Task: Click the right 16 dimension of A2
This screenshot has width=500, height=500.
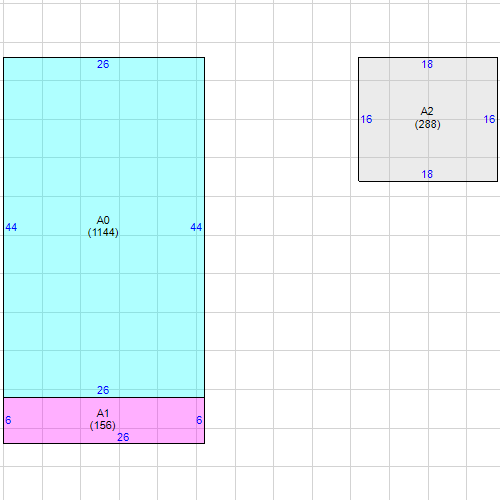Action: pyautogui.click(x=489, y=119)
